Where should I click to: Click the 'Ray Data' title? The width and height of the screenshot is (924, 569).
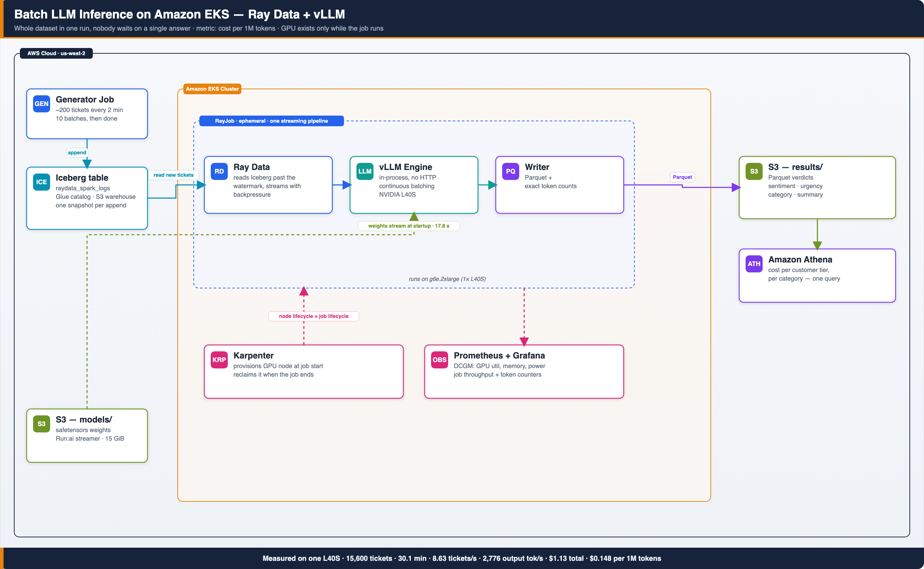point(252,167)
